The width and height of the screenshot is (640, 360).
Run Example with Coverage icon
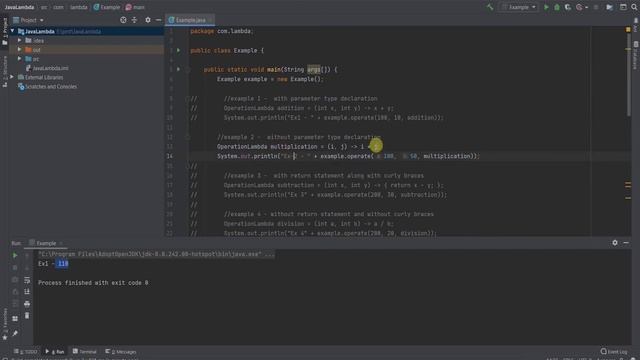pos(568,7)
